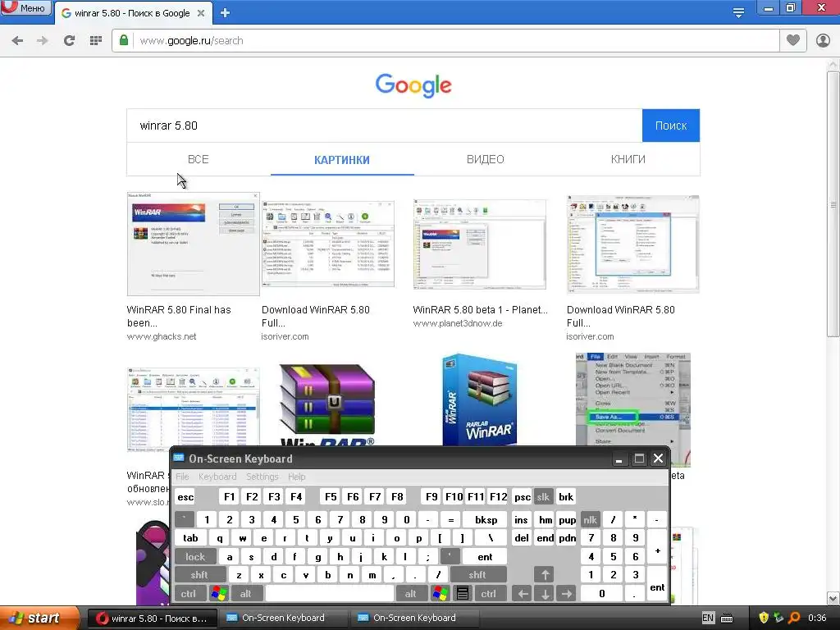Open the Speed Dial grid icon
The image size is (840, 630).
[96, 41]
